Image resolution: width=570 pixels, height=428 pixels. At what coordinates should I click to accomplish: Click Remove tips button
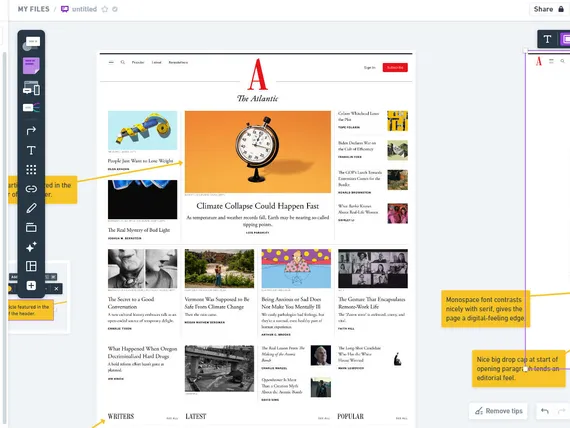point(498,411)
